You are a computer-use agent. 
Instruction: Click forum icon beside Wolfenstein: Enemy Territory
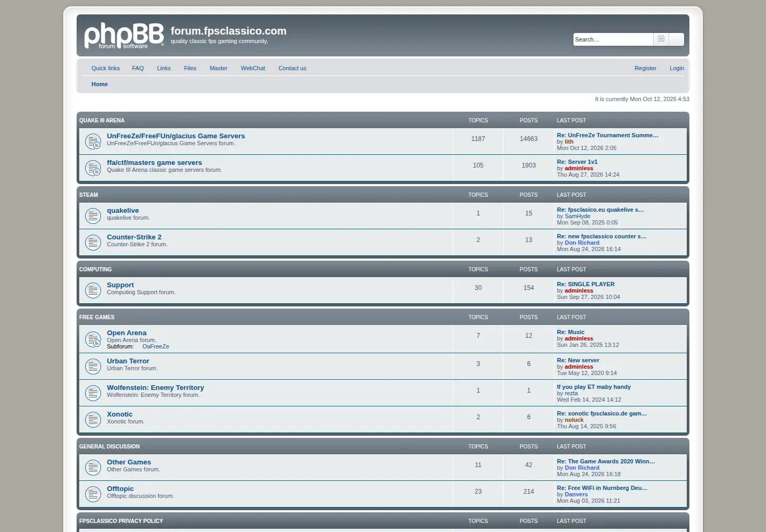pos(93,393)
